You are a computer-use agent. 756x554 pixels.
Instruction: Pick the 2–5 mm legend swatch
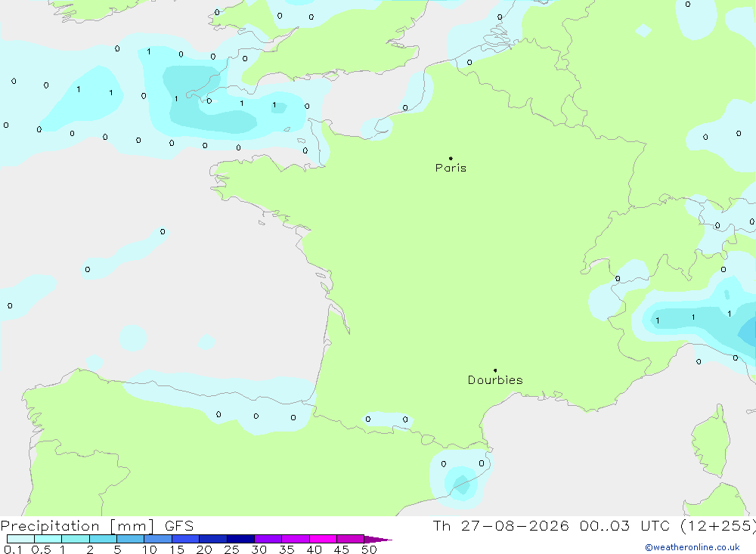pyautogui.click(x=103, y=539)
